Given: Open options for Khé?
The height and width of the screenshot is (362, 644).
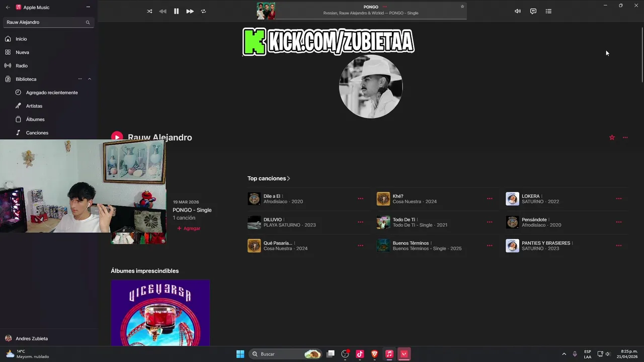Looking at the screenshot, I should click(x=490, y=199).
